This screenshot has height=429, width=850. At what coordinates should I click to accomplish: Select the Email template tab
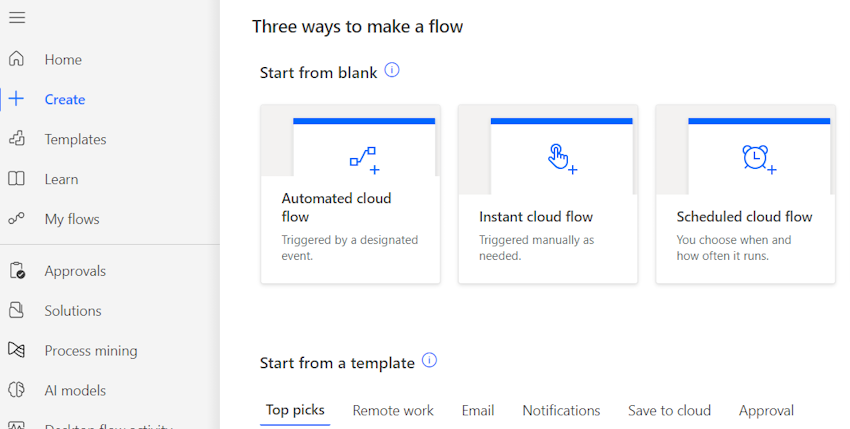(x=478, y=411)
